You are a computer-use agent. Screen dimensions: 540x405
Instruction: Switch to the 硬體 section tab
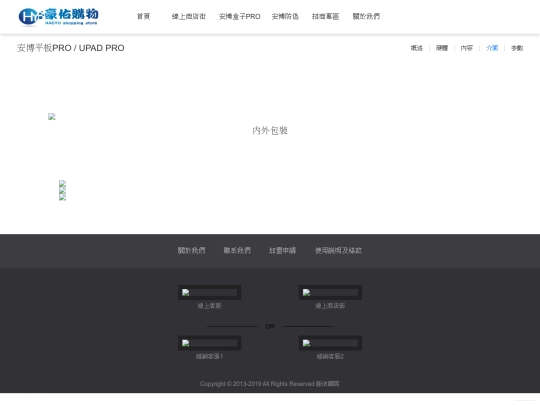442,48
